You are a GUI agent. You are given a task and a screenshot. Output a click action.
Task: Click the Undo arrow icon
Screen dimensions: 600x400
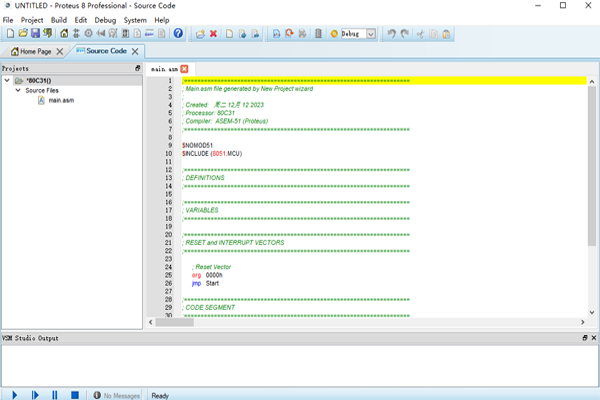(x=391, y=34)
